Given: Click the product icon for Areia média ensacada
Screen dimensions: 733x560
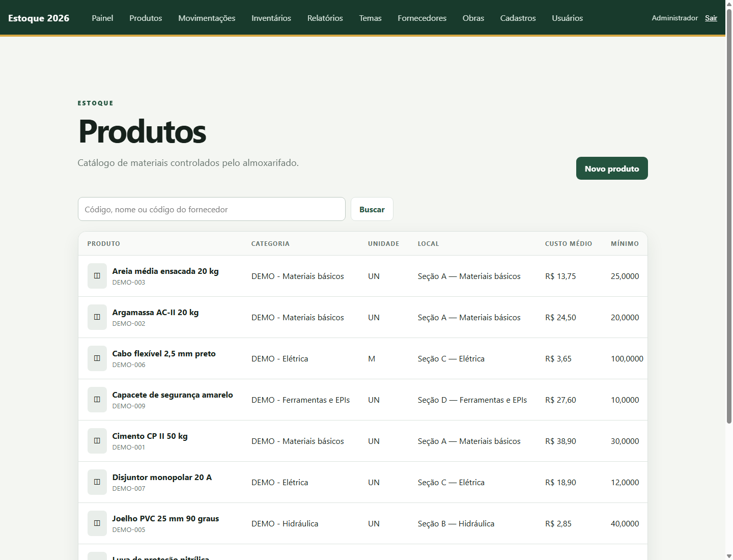Looking at the screenshot, I should (x=97, y=276).
